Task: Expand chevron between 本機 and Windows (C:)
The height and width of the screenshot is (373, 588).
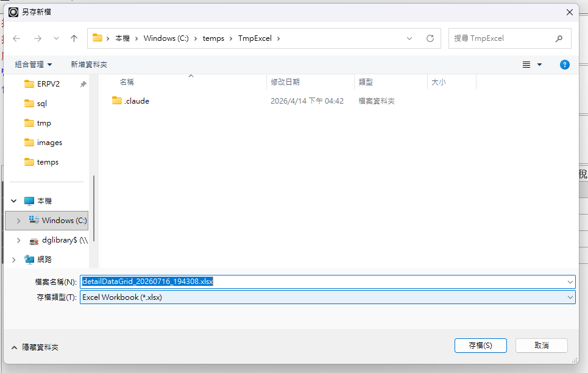Action: pyautogui.click(x=136, y=38)
